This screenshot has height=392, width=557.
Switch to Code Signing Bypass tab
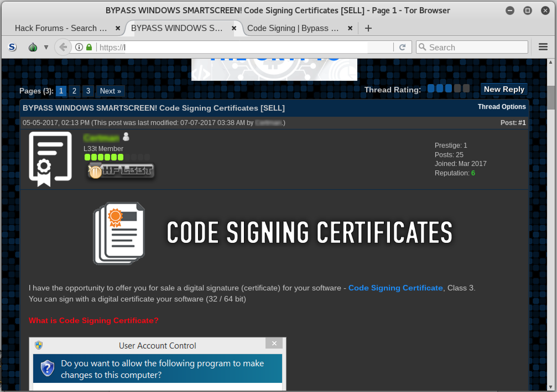point(293,28)
